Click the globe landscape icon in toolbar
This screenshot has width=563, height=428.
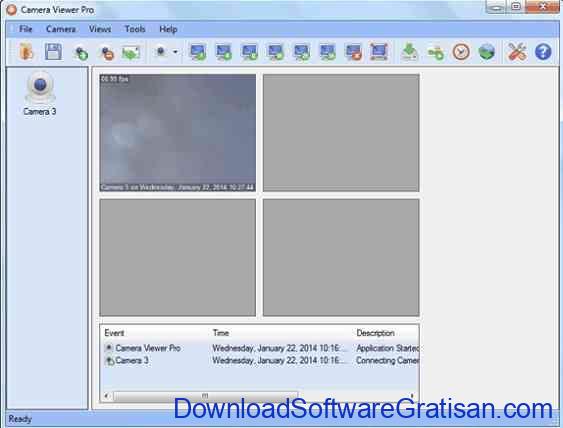[487, 52]
